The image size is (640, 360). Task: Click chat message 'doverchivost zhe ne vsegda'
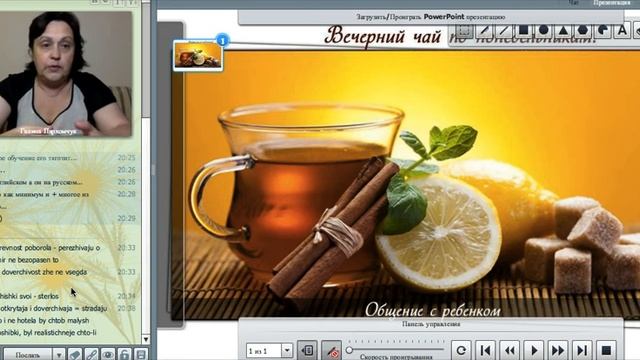(43, 272)
